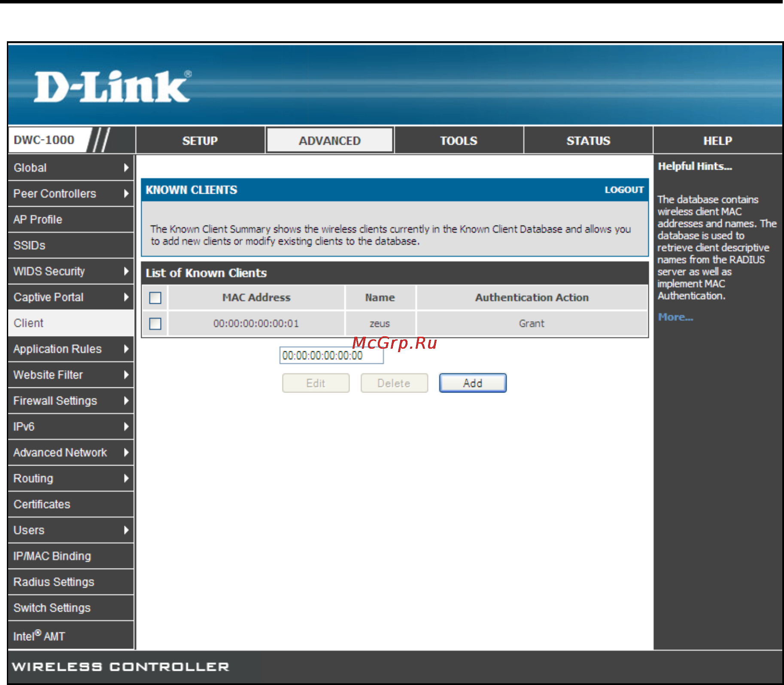Expand the Application Rules submenu arrow
This screenshot has width=784, height=685.
pos(126,349)
